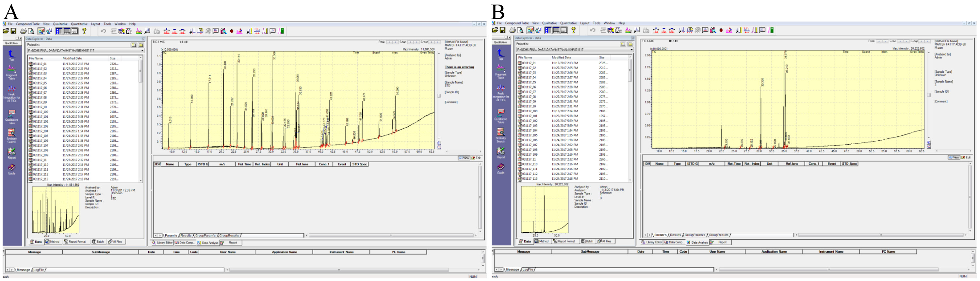
Task: Click 'There is an error log' link in panel A
Action: point(459,67)
